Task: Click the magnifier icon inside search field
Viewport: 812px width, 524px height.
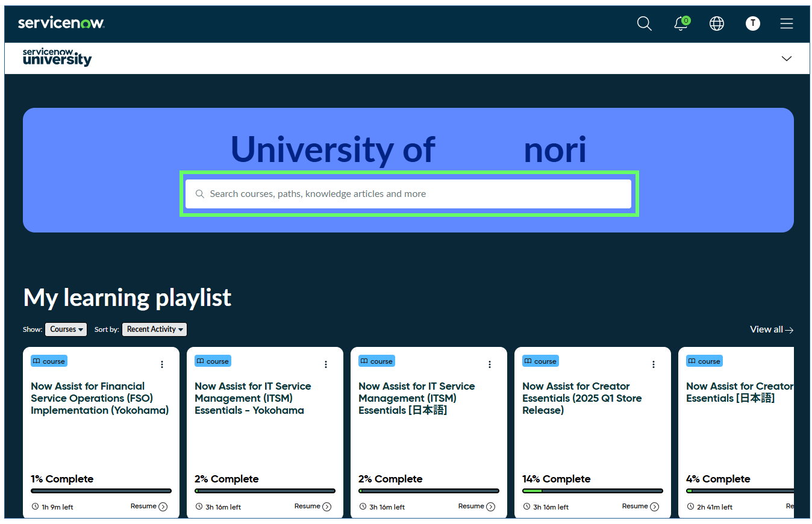Action: click(200, 194)
